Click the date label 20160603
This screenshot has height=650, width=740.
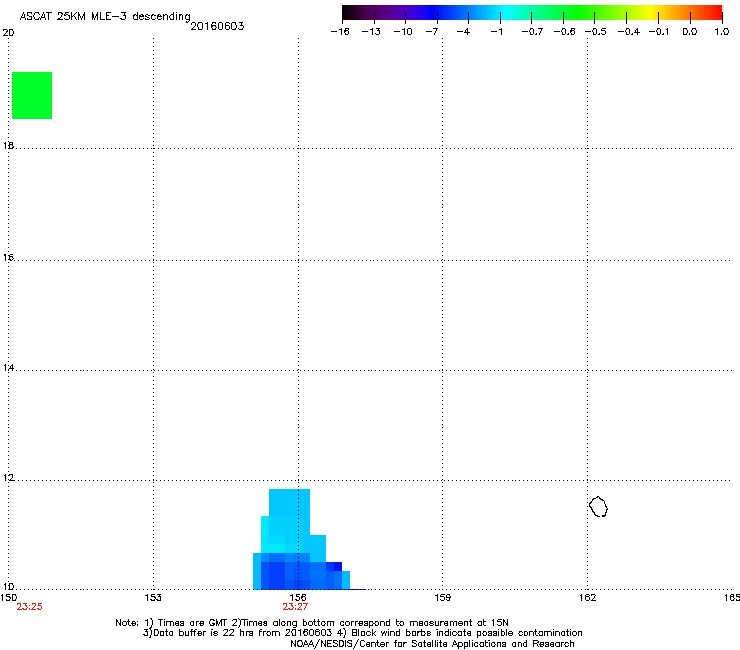coord(217,26)
